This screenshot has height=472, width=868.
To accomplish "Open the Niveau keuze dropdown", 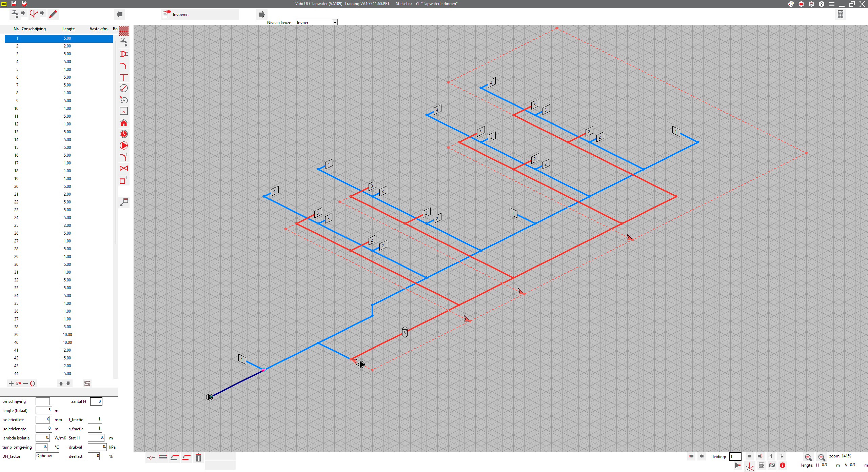I will tap(334, 23).
